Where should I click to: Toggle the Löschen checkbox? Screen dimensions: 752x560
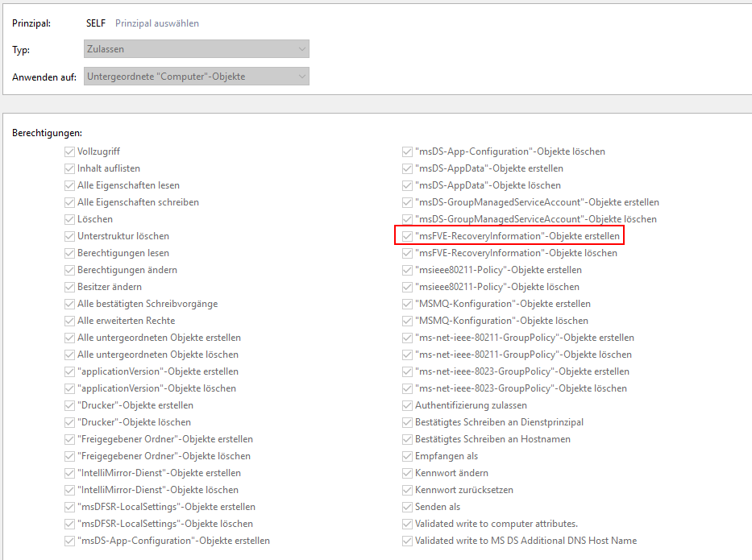tap(69, 219)
